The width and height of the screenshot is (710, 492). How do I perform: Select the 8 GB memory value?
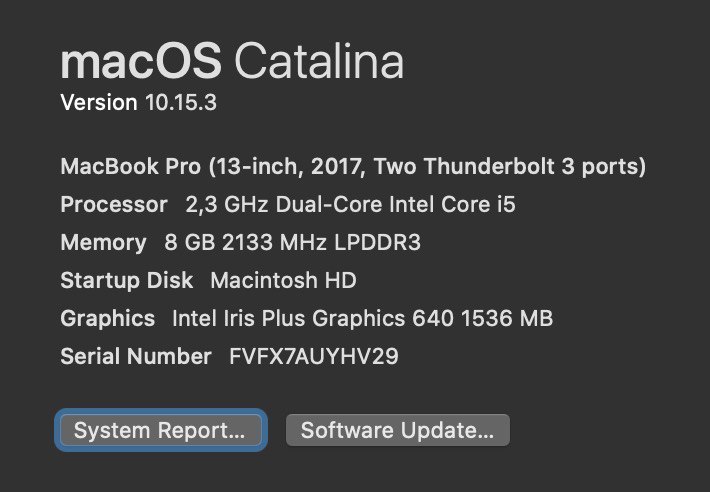190,242
